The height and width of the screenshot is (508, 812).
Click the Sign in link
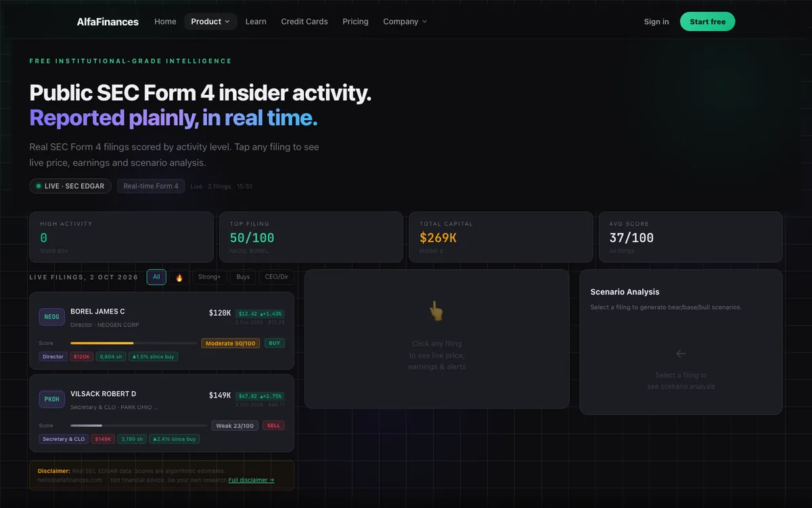[656, 22]
